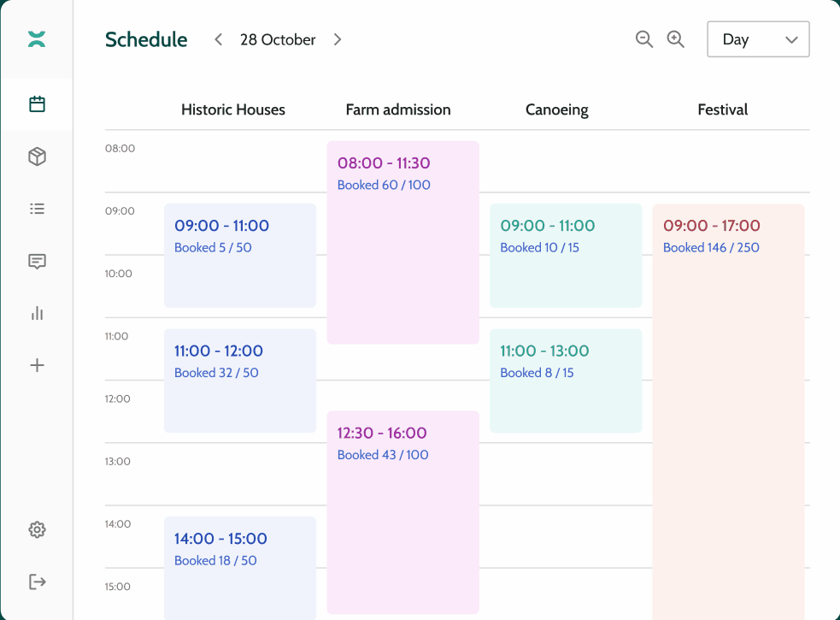Open the products box sidebar icon

pyautogui.click(x=37, y=156)
